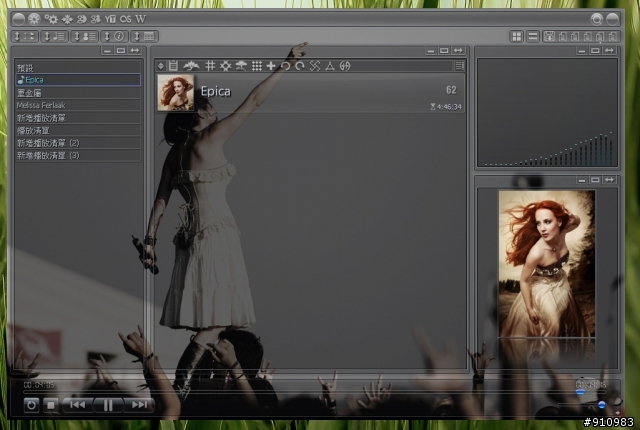This screenshot has width=640, height=430.
Task: Click the Epica album thumbnail in group header
Action: coord(176,93)
